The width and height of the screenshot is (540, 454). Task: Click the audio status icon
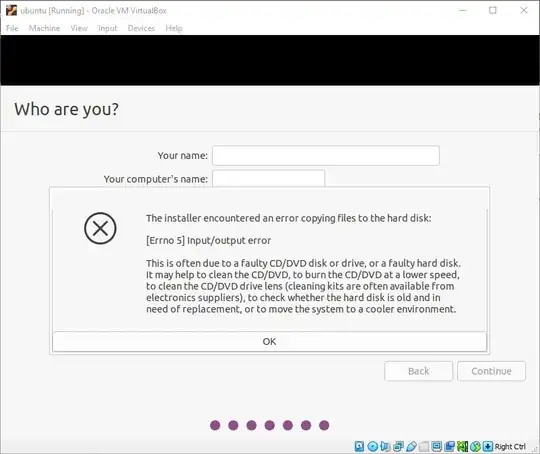[385, 446]
